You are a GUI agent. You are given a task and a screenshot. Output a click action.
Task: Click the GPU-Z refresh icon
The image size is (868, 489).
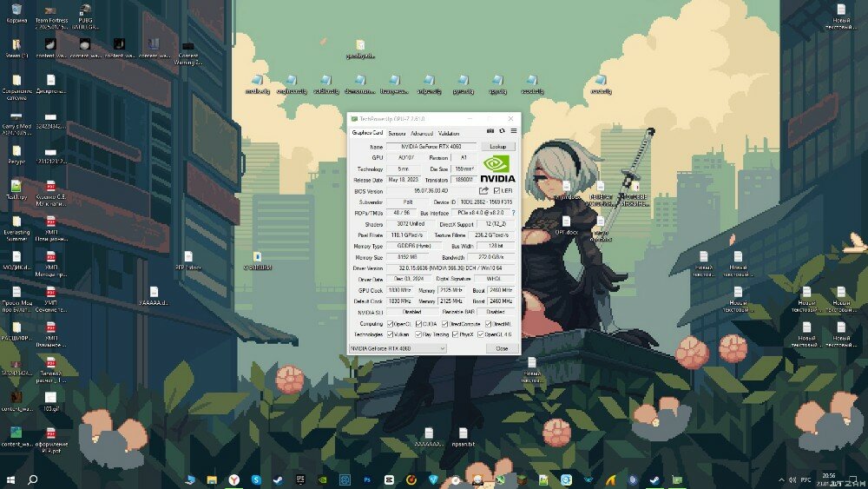(x=502, y=131)
